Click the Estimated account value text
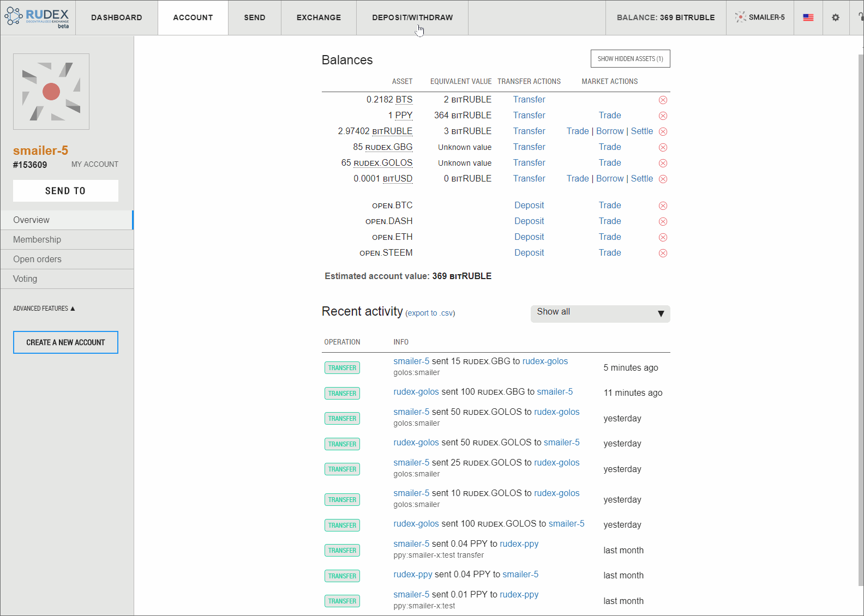This screenshot has height=616, width=864. [x=408, y=276]
